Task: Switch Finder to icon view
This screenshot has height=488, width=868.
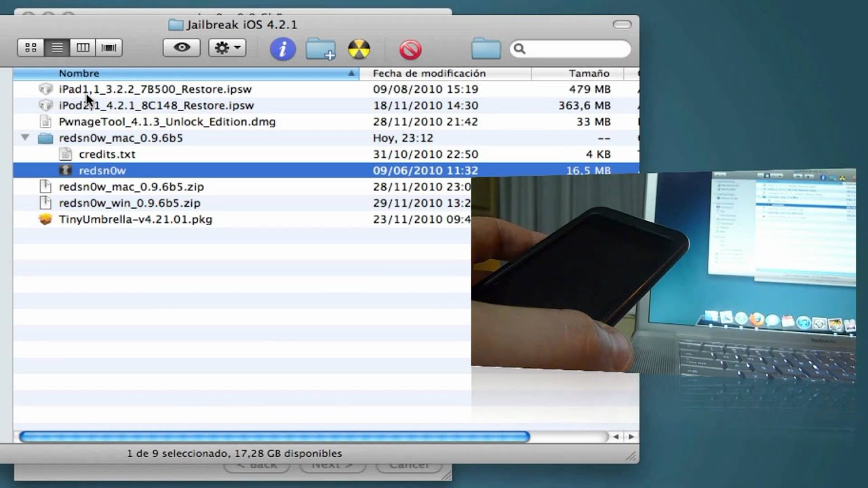Action: [x=31, y=48]
